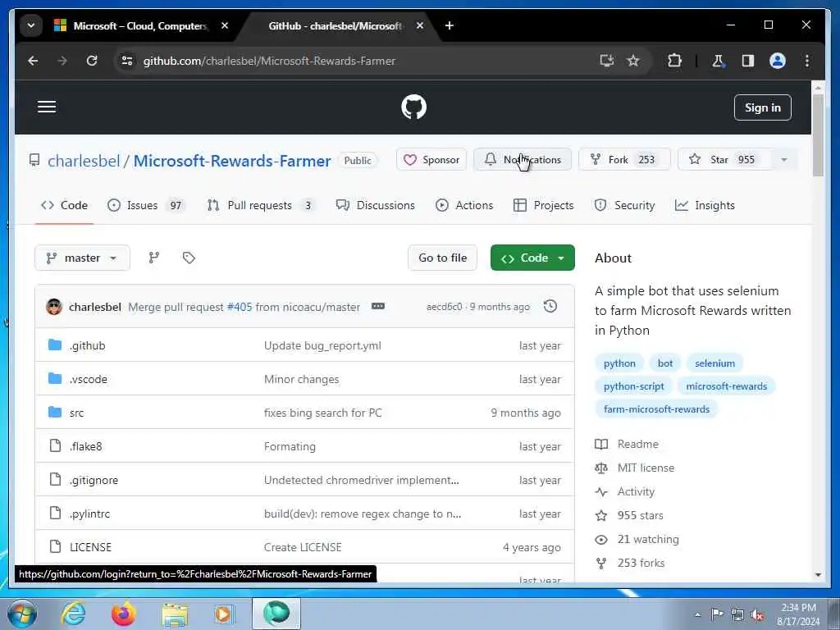Open the Pull requests tab
Screen dimensions: 840x630
coord(261,205)
